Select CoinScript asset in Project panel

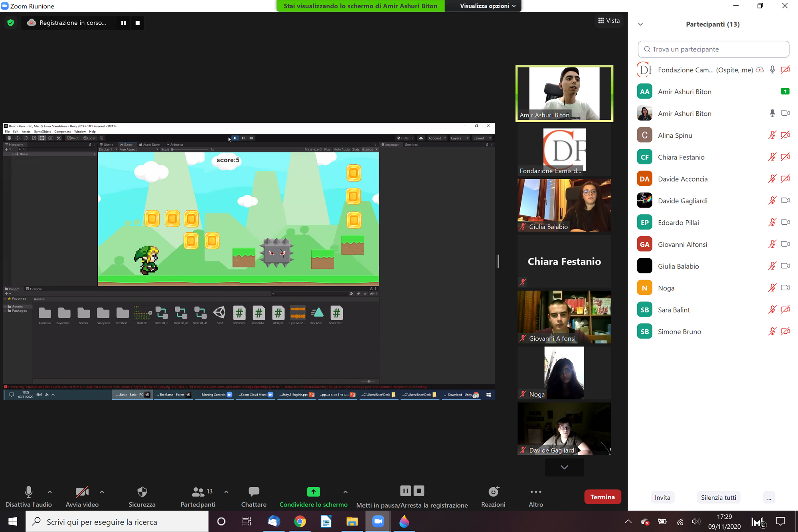pos(239,315)
